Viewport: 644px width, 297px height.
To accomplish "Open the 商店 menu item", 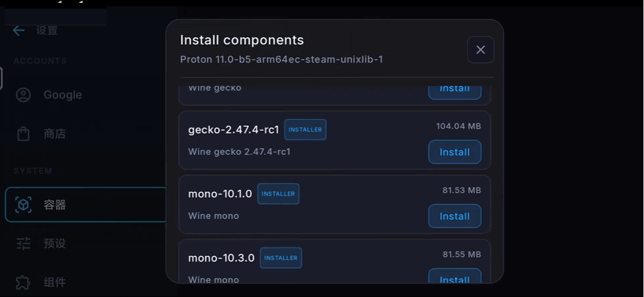I will click(85, 133).
